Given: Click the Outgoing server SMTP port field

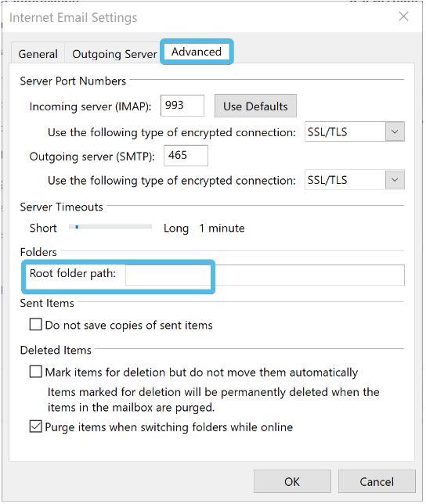Looking at the screenshot, I should 186,156.
